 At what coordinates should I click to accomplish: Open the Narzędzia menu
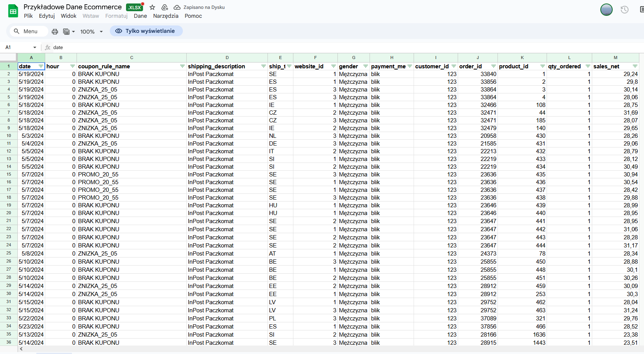(x=165, y=16)
